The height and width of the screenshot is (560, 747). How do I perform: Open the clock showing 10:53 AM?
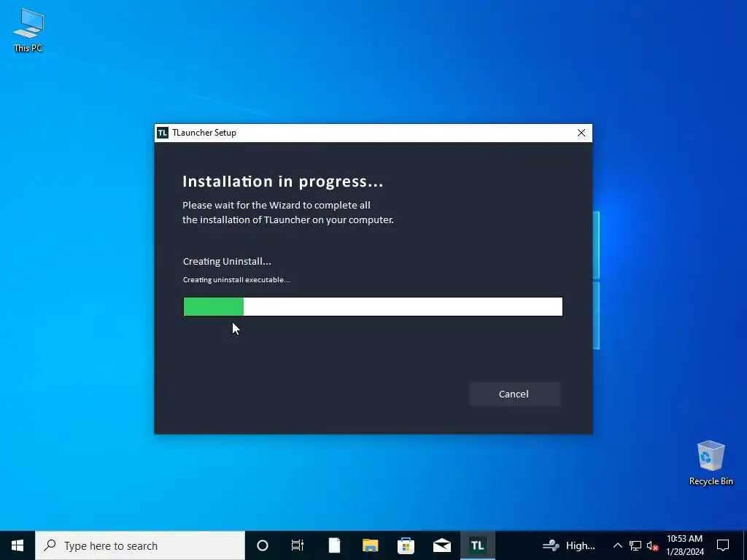point(684,545)
